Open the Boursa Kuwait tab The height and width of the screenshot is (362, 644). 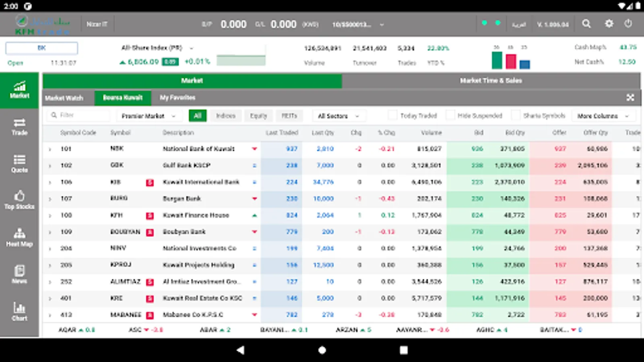(123, 98)
